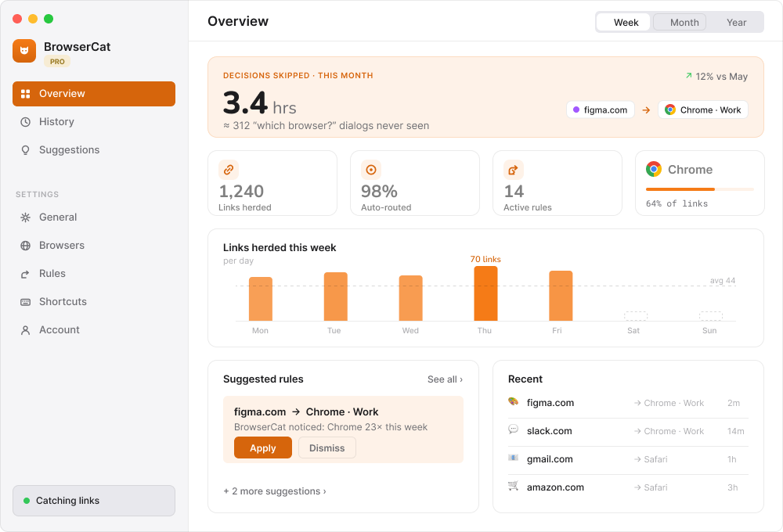This screenshot has height=532, width=783.
Task: Click the Shortcuts keyboard icon
Action: click(26, 302)
